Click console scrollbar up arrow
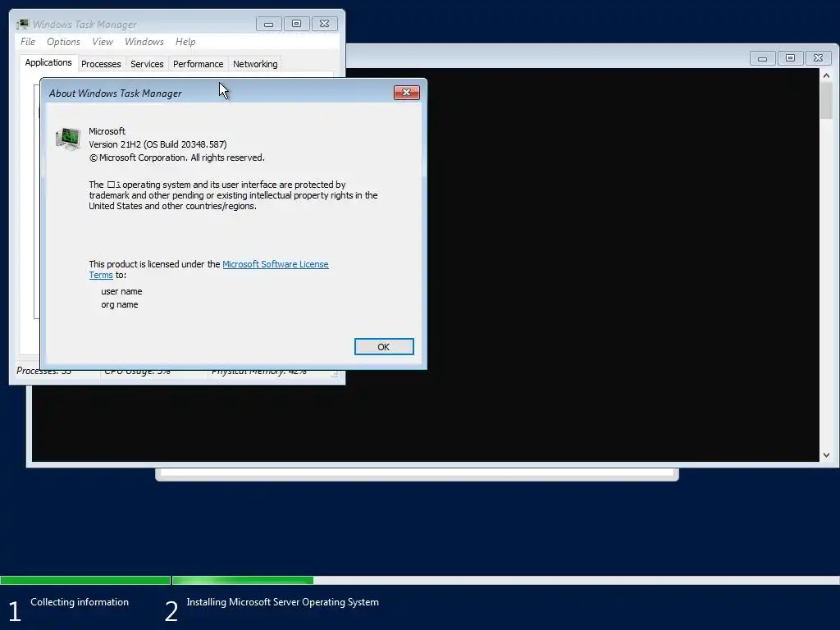The height and width of the screenshot is (630, 840). click(x=826, y=75)
